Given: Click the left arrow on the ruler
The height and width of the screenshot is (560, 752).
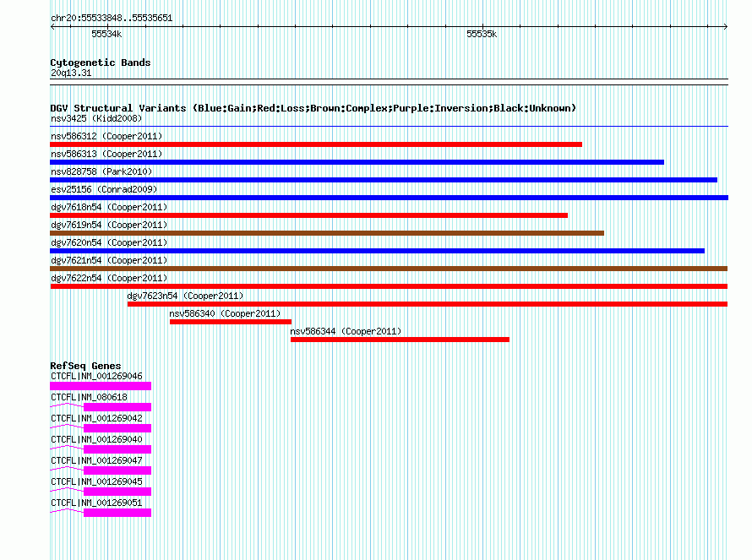Looking at the screenshot, I should pos(52,27).
